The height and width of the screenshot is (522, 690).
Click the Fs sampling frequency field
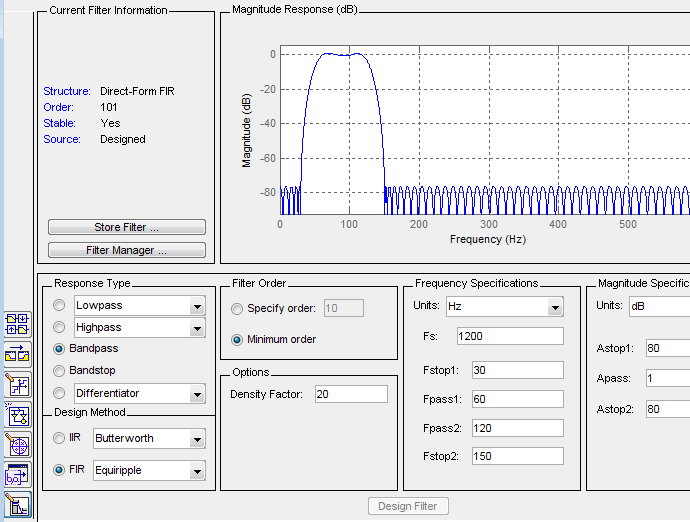coord(510,336)
